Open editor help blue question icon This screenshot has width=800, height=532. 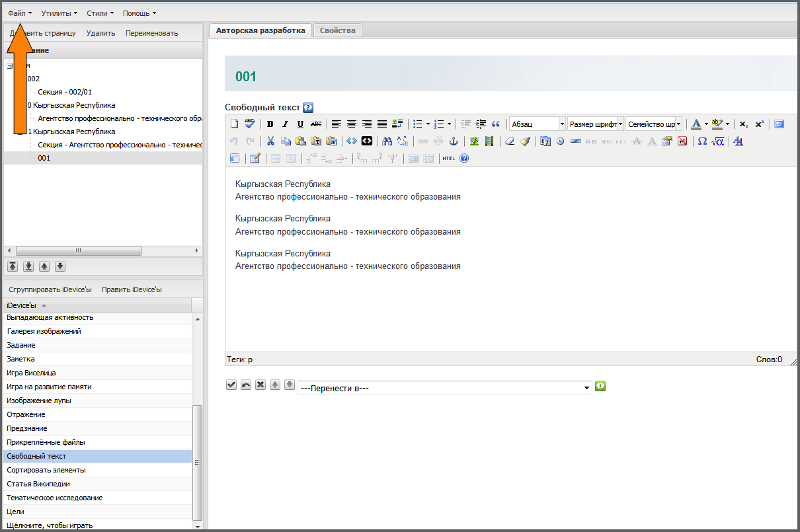464,159
